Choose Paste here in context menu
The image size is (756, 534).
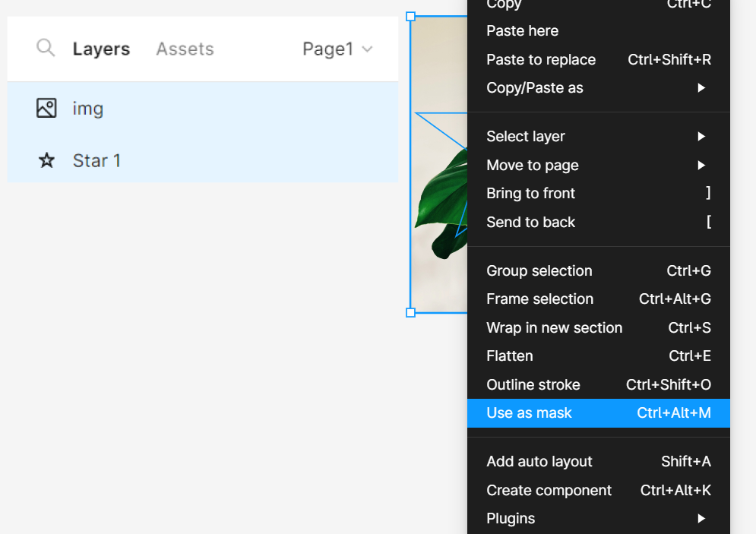point(598,31)
